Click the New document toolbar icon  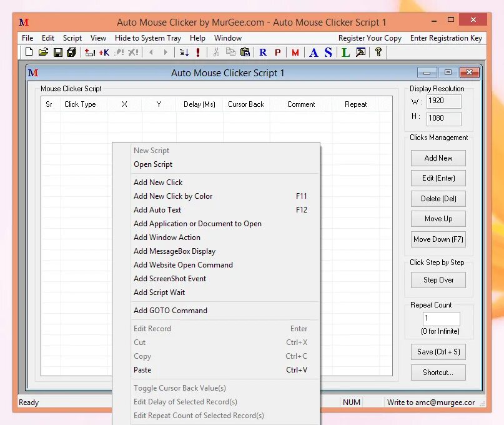tap(29, 52)
